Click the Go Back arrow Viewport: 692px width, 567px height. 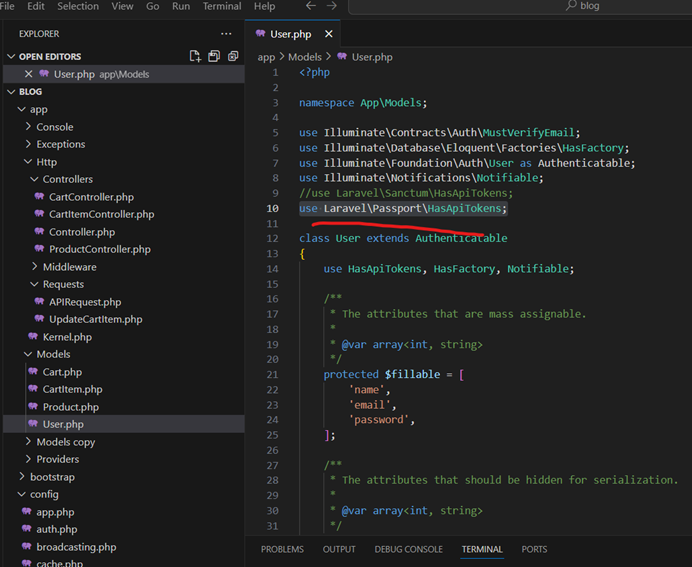click(310, 6)
